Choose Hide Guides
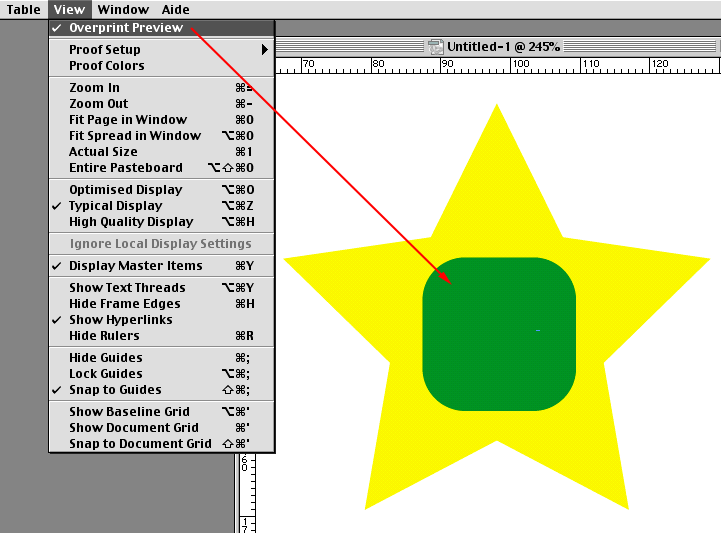 162,357
